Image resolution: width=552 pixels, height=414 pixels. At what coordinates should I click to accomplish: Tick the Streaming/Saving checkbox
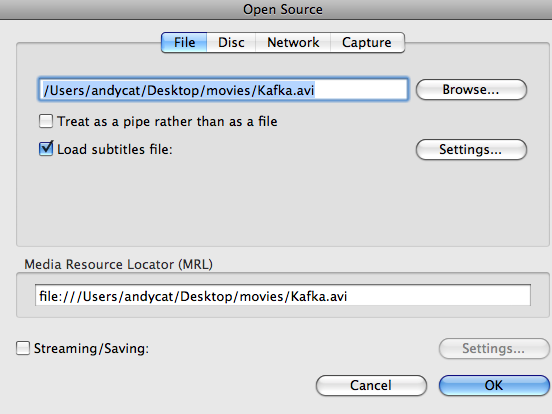pos(23,348)
